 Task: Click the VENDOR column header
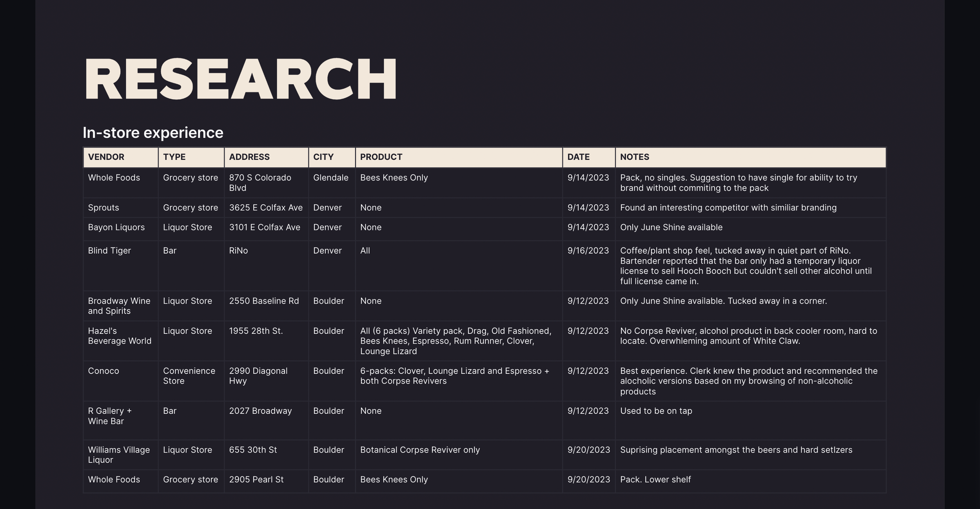point(121,157)
